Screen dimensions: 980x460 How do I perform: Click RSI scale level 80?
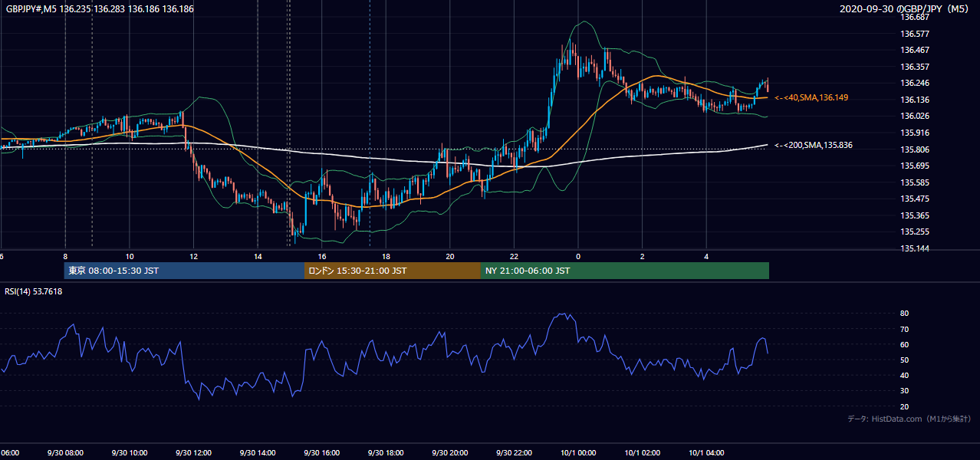[904, 314]
